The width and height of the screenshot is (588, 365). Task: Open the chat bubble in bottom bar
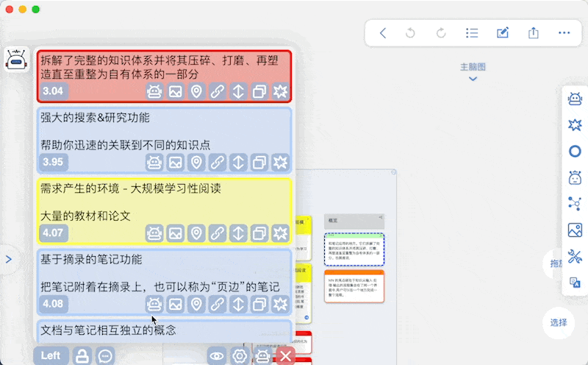(105, 355)
